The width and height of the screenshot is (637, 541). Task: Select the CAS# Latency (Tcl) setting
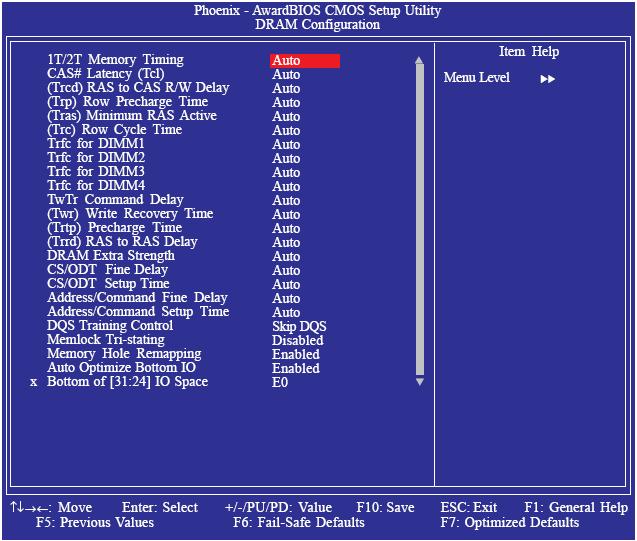(x=106, y=74)
